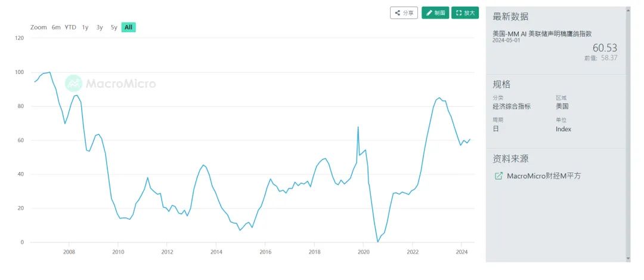This screenshot has height=280, width=644.
Task: Open the MacroMicro财经M平方 source link
Action: pos(544,176)
